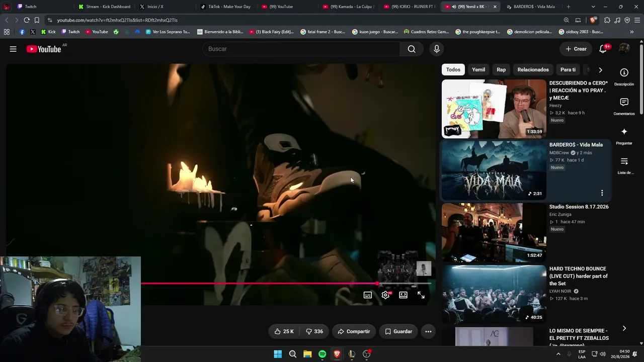644x362 pixels.
Task: Open the Crear menu
Action: [x=576, y=49]
